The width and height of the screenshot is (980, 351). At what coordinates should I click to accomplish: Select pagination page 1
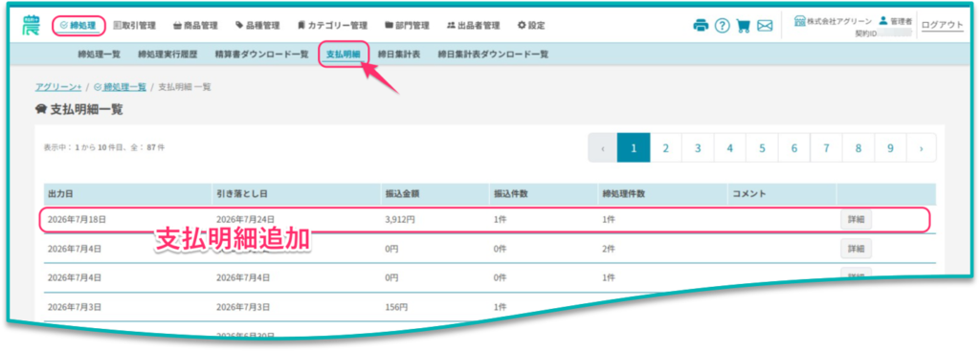634,148
